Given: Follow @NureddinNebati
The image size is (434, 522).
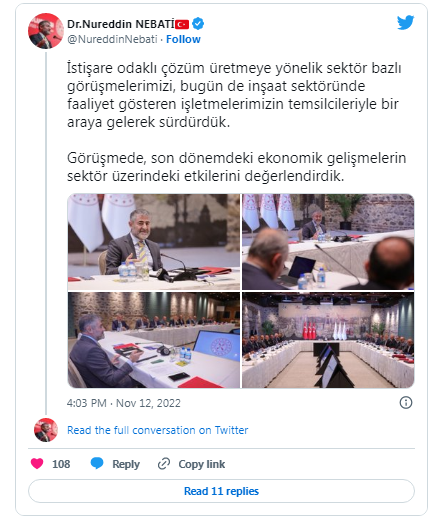Looking at the screenshot, I should point(183,39).
